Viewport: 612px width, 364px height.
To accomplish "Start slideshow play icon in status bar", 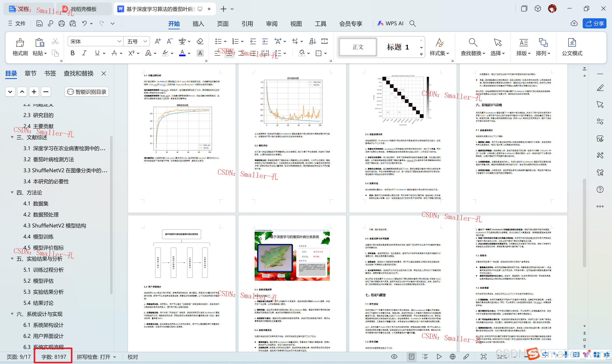I will click(x=439, y=357).
